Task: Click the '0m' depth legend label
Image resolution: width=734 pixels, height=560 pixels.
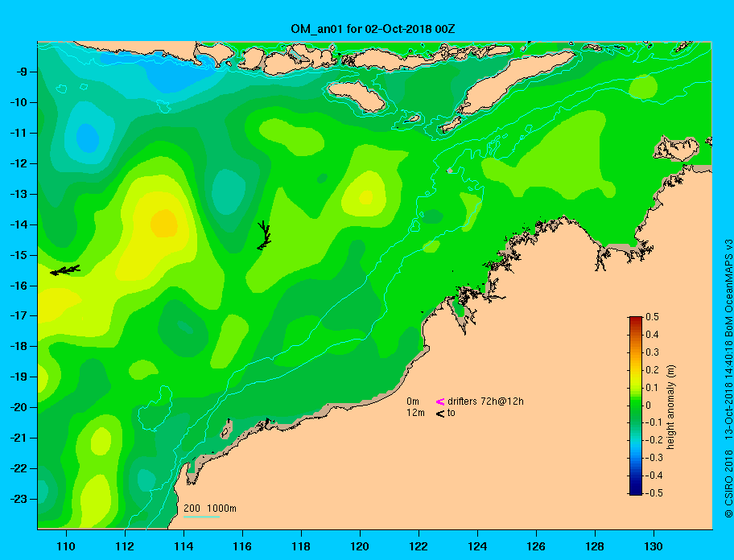Action: (412, 401)
